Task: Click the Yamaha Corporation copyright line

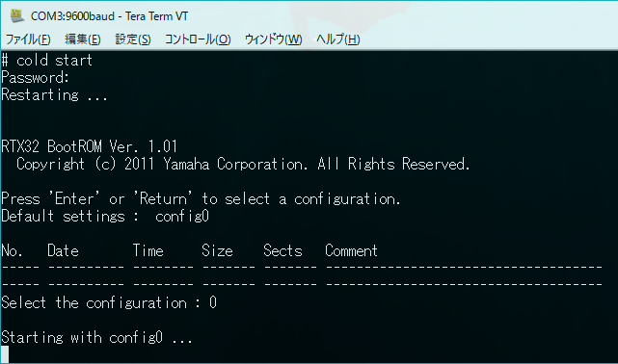Action: (x=243, y=164)
